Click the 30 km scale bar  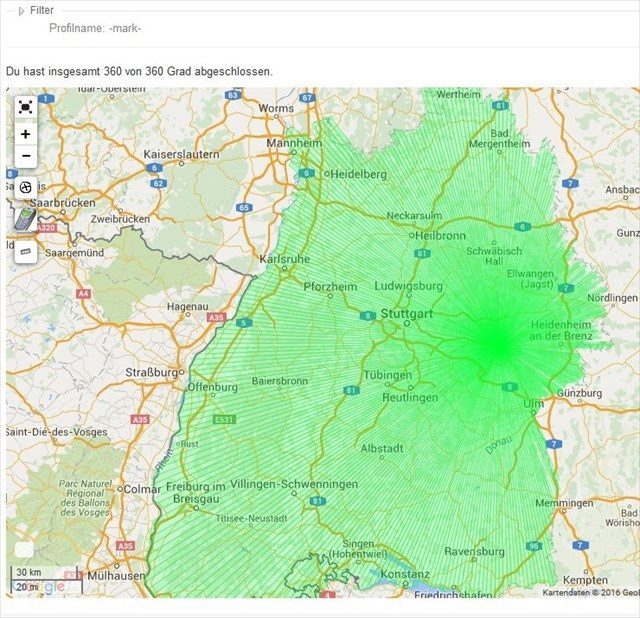(44, 572)
